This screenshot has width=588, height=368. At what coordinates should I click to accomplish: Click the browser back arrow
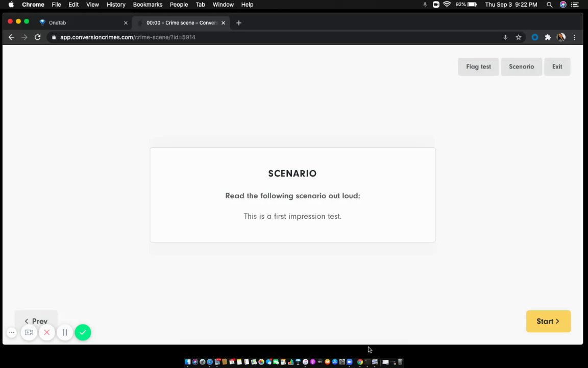click(11, 37)
